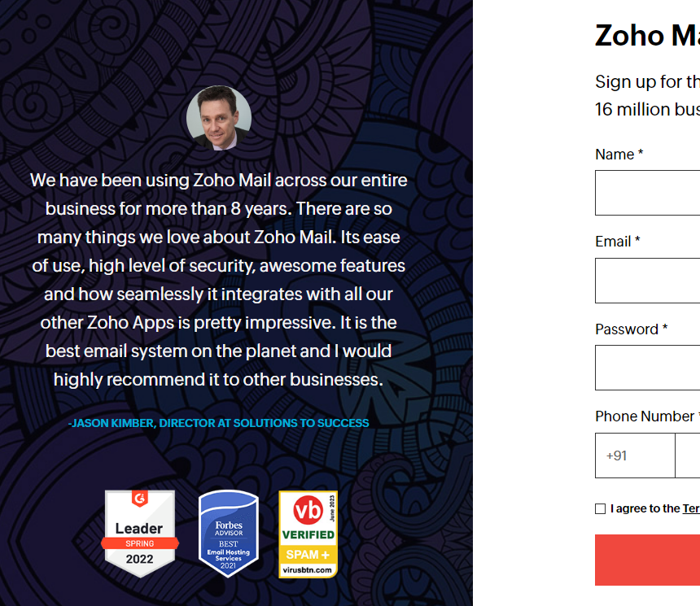Image resolution: width=700 pixels, height=606 pixels.
Task: Tick the 'I agree to the' checkbox
Action: [x=600, y=508]
